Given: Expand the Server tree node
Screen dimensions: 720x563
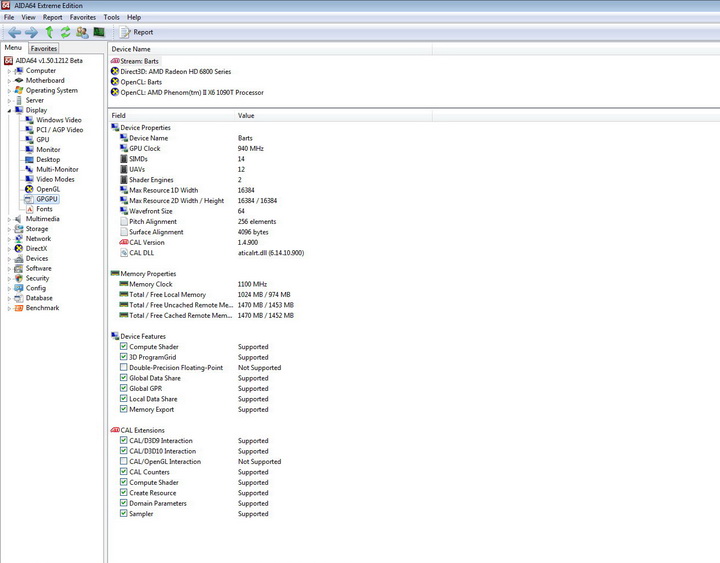Looking at the screenshot, I should tap(9, 101).
